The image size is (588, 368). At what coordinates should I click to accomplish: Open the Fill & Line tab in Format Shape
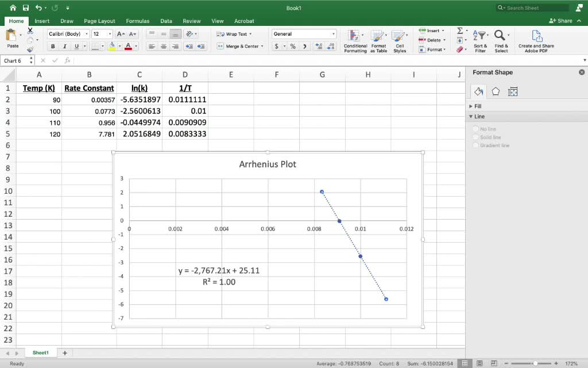click(x=479, y=91)
